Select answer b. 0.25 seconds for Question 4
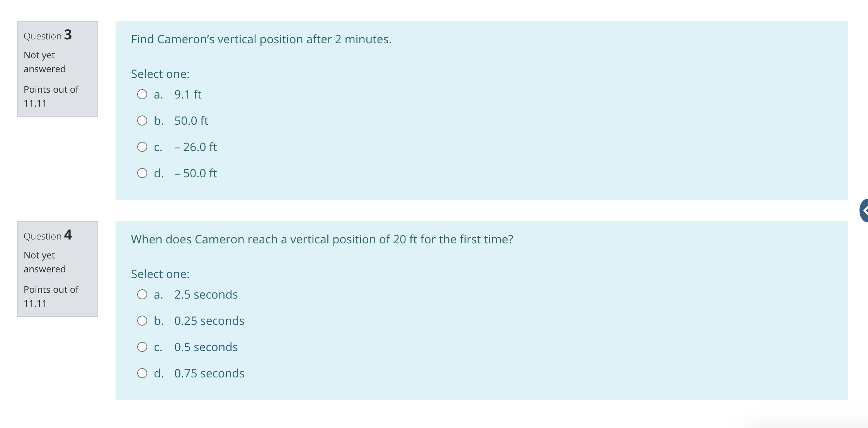 pos(143,321)
